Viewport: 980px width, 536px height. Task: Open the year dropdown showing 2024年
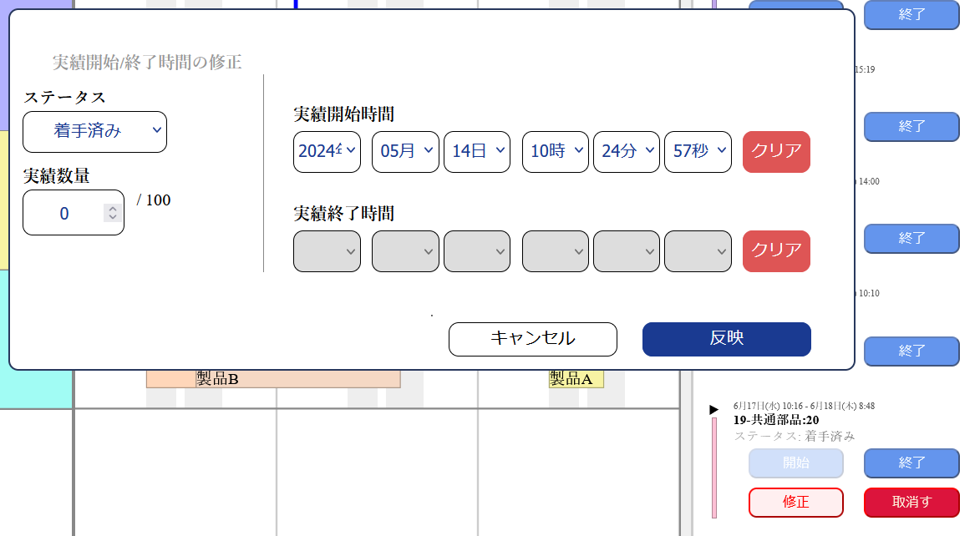click(326, 152)
